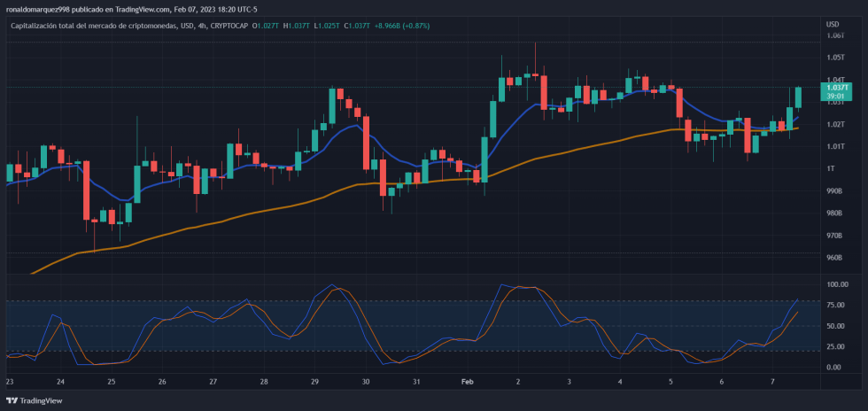This screenshot has width=868, height=411.
Task: Click the 1T price level on axis
Action: pyautogui.click(x=831, y=168)
